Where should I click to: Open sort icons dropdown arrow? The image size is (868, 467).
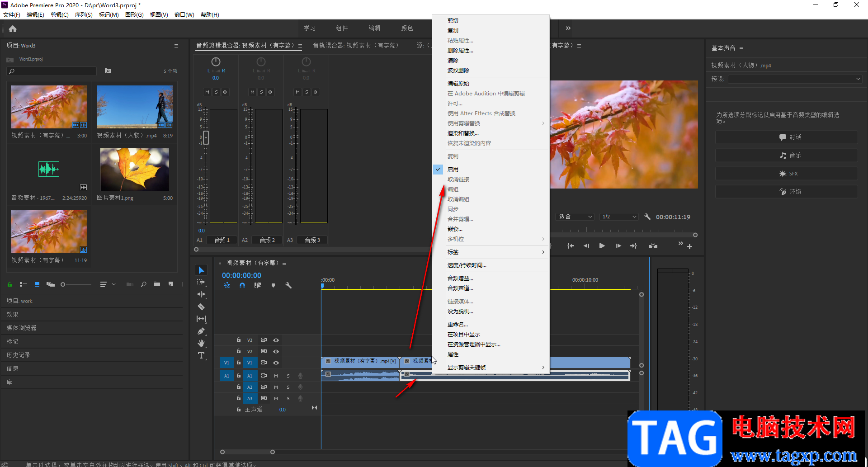(x=113, y=284)
